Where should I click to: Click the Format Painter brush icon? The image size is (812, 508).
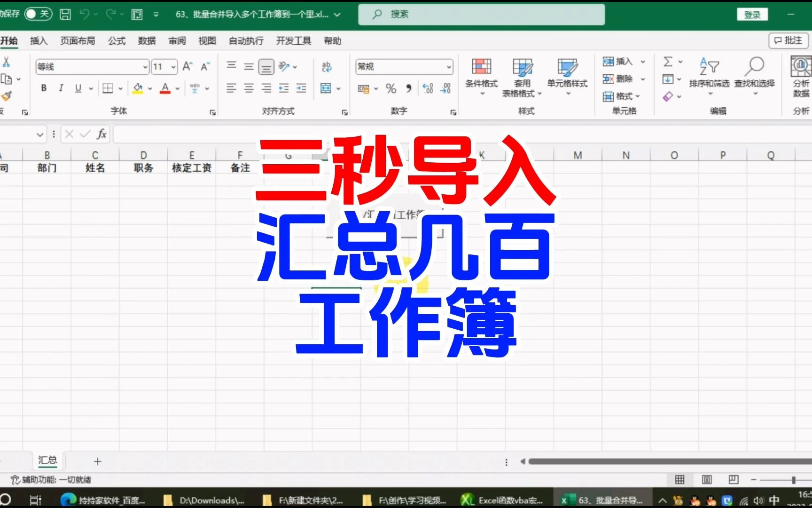[x=7, y=96]
